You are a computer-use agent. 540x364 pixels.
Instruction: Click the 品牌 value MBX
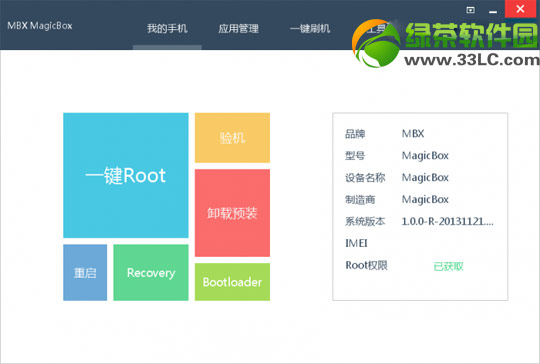pyautogui.click(x=413, y=134)
